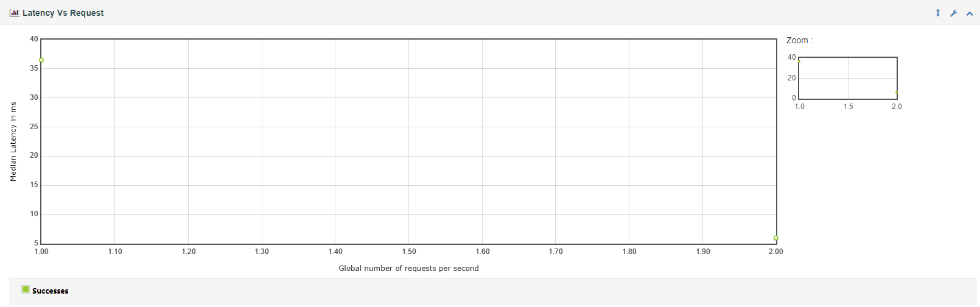Click the bar chart icon beside Latency Vs Request
Image resolution: width=980 pixels, height=307 pixels.
click(x=14, y=13)
